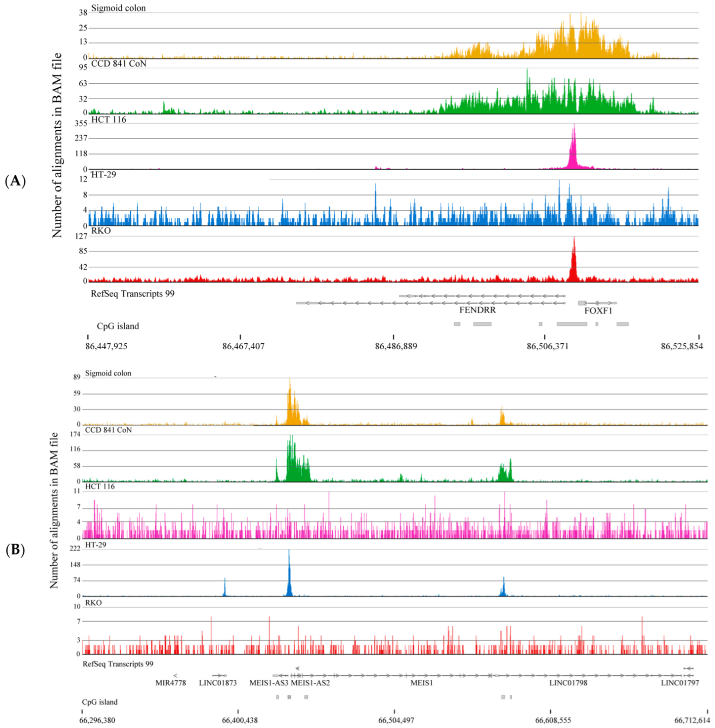Select the LINC01873 transcript label
Viewport: 715px width, 728px height.
(x=218, y=683)
